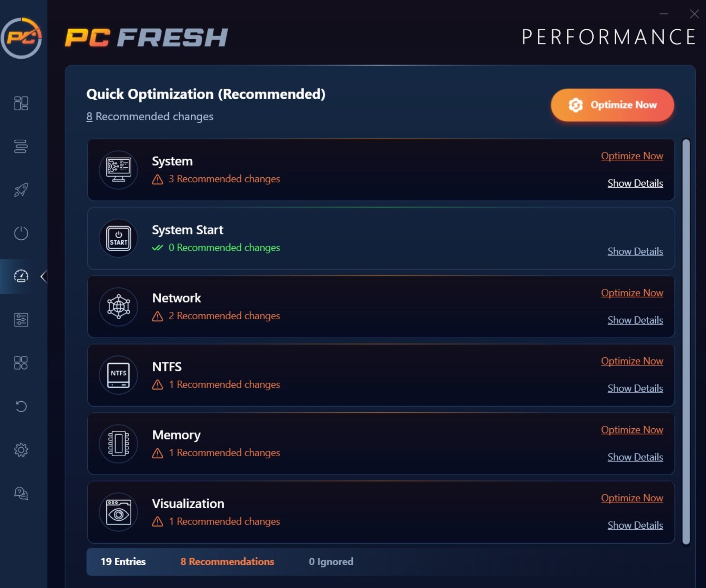
Task: Expand the Network category details
Action: point(635,320)
